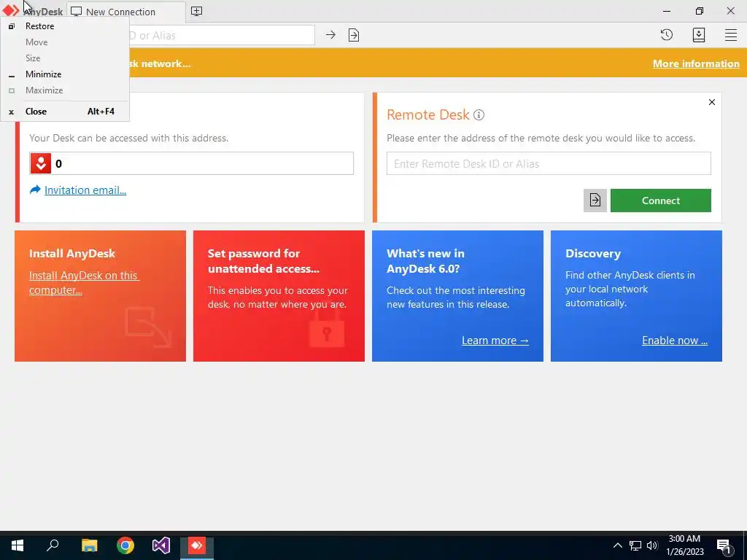The width and height of the screenshot is (747, 560).
Task: Open File Explorer from taskbar
Action: (89, 545)
